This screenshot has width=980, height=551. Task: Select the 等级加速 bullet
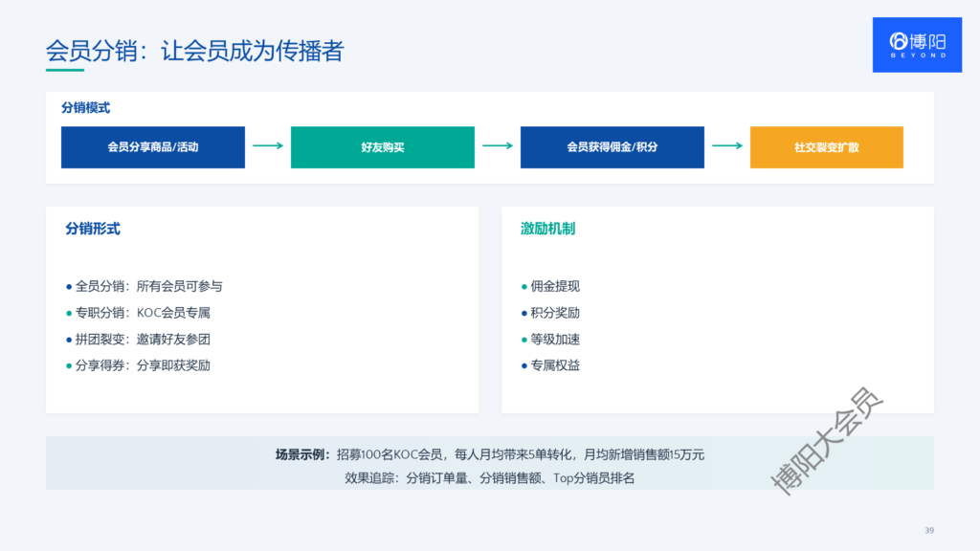(x=550, y=340)
